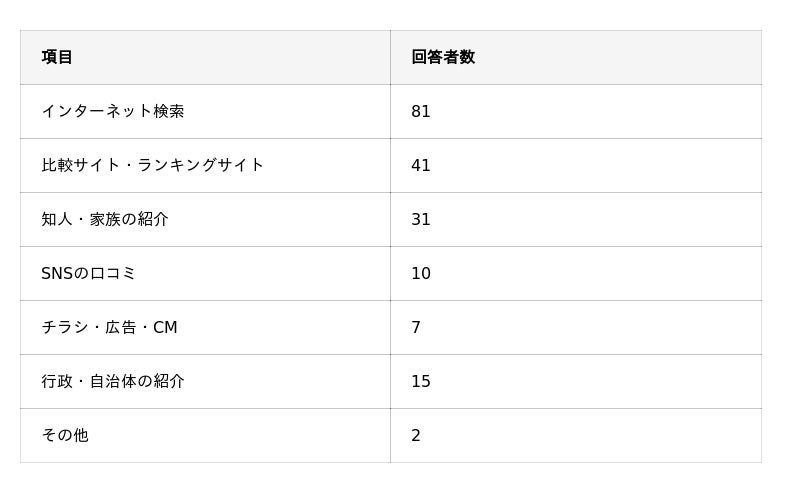Click the 回答者数 column header
800x493 pixels.
click(443, 57)
